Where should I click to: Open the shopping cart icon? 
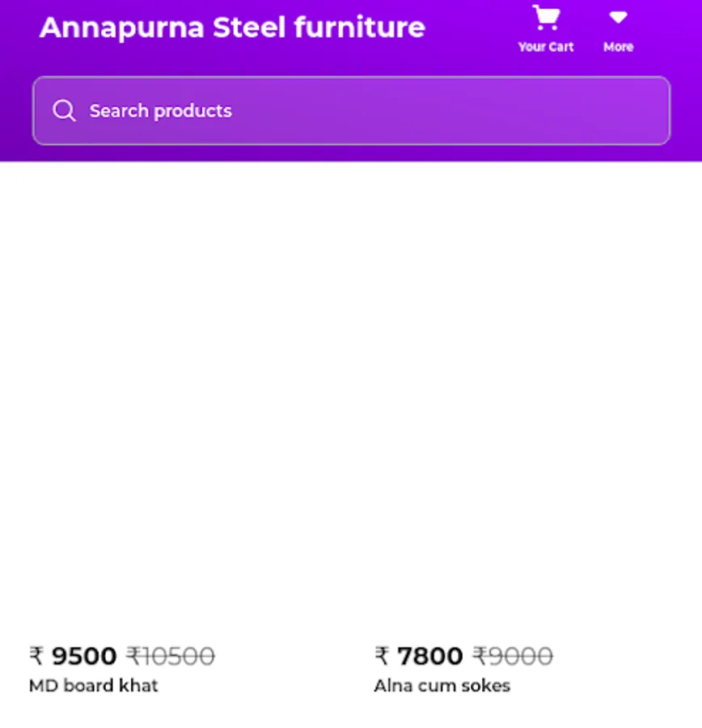546,18
